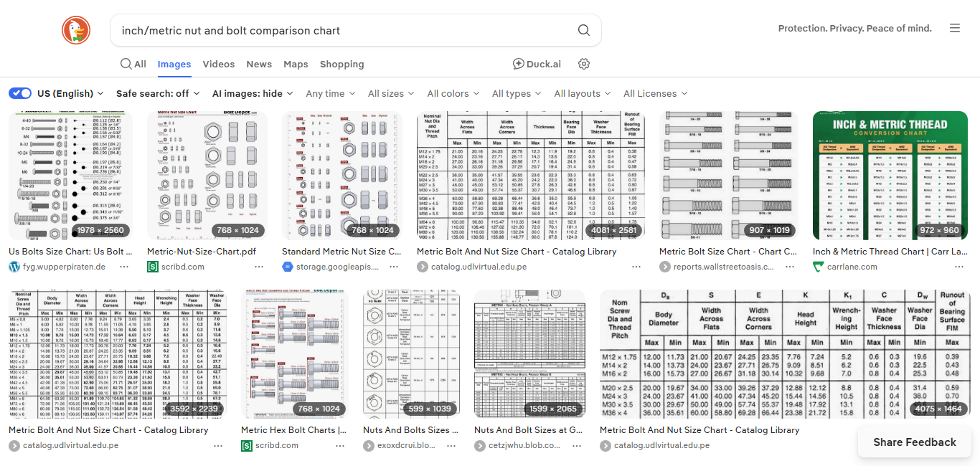The height and width of the screenshot is (466, 980).
Task: Select the Images tab
Action: [174, 64]
